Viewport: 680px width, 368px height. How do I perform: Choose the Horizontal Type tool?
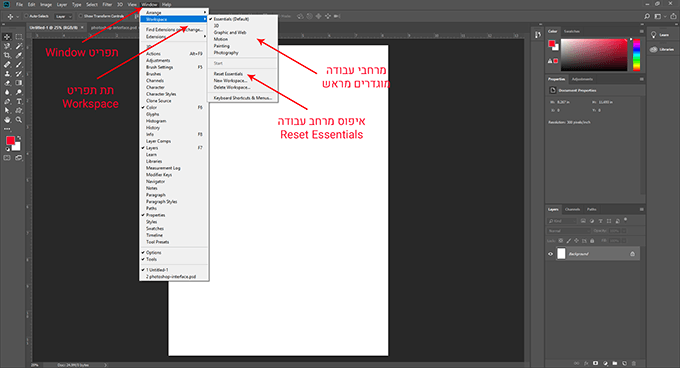click(x=19, y=101)
